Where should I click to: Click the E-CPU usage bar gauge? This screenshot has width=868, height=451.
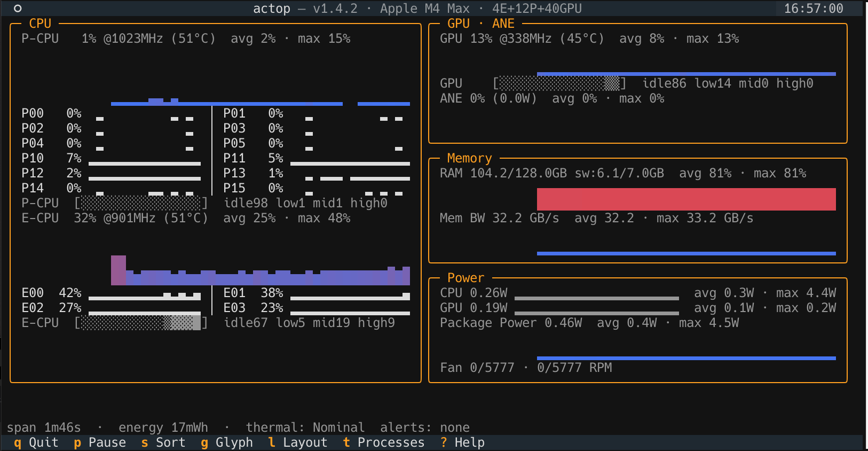(141, 323)
